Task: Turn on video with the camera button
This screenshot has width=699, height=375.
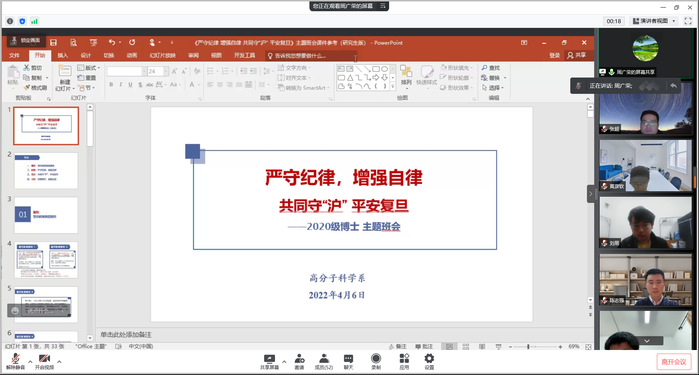Action: click(44, 362)
